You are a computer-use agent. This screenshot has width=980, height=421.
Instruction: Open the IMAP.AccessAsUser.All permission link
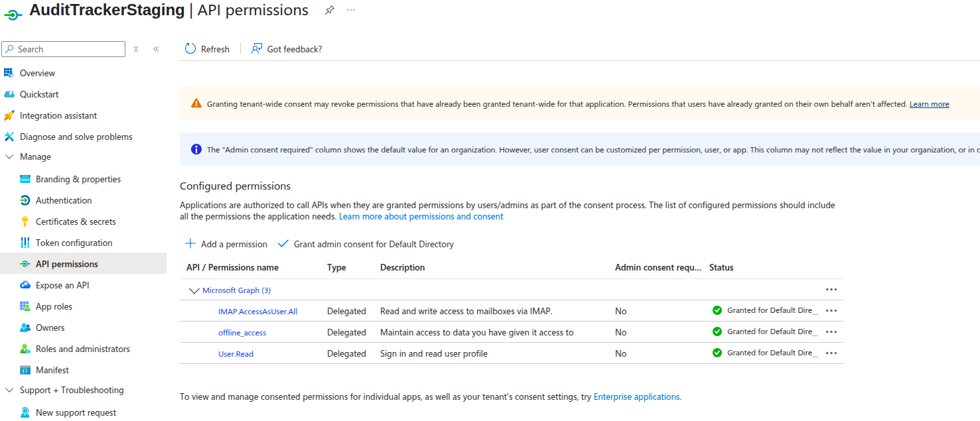[257, 312]
